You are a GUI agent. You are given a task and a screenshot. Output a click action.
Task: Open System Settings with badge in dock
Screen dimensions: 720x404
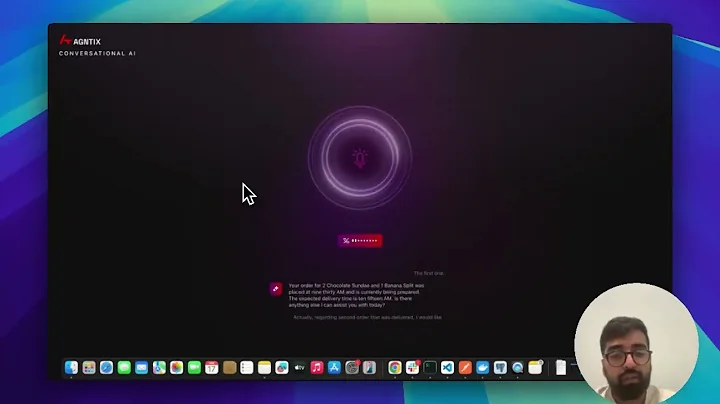tap(352, 367)
